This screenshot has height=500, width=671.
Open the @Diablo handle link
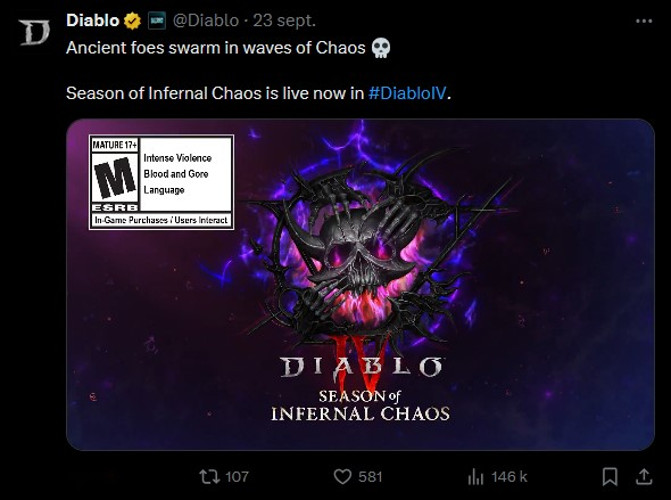click(206, 20)
